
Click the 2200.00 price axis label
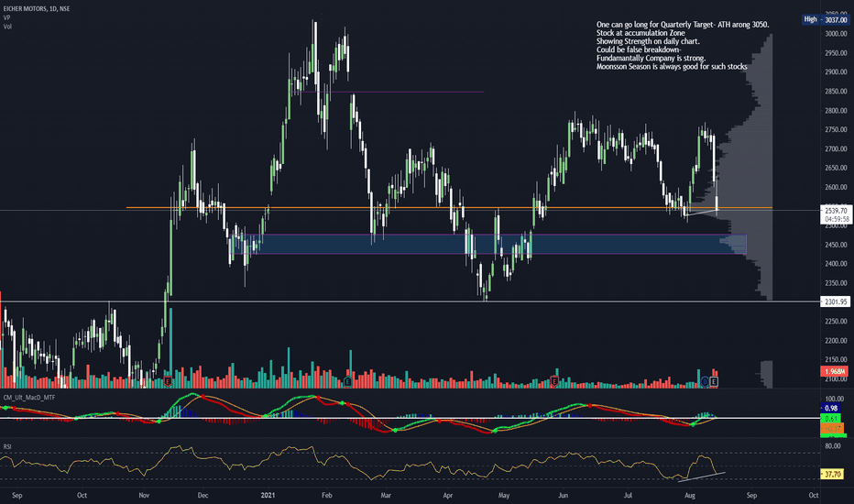(836, 341)
